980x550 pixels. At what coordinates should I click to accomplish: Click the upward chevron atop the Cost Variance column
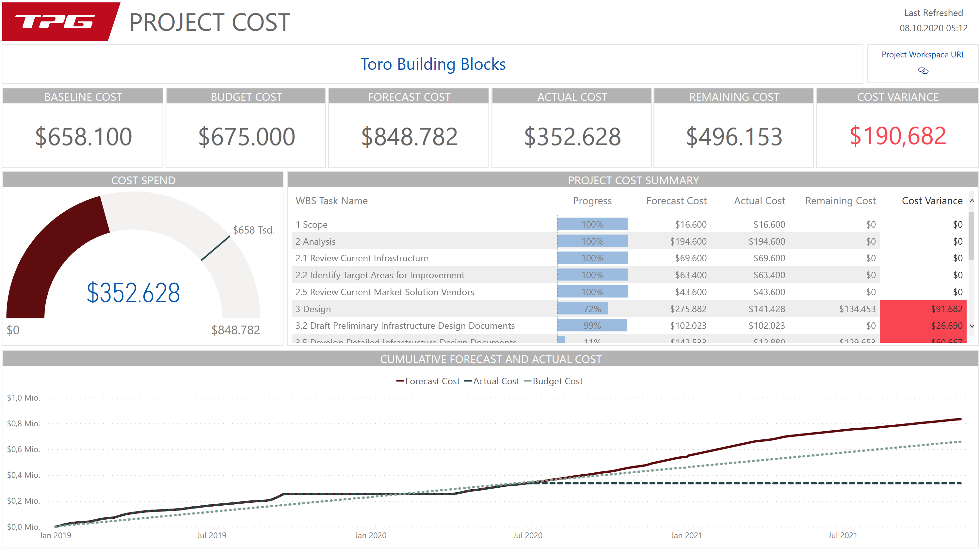972,201
